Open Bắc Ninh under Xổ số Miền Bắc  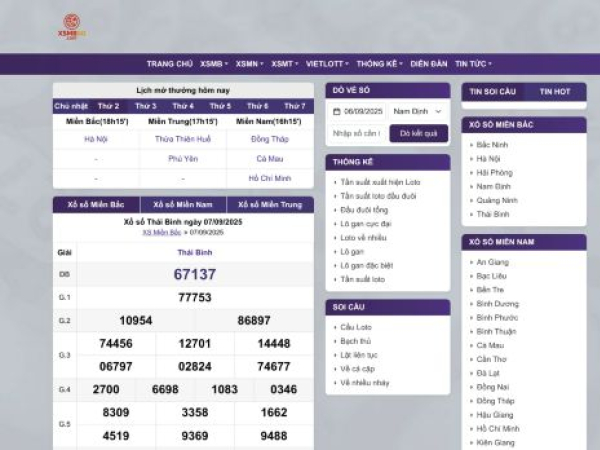tap(492, 145)
